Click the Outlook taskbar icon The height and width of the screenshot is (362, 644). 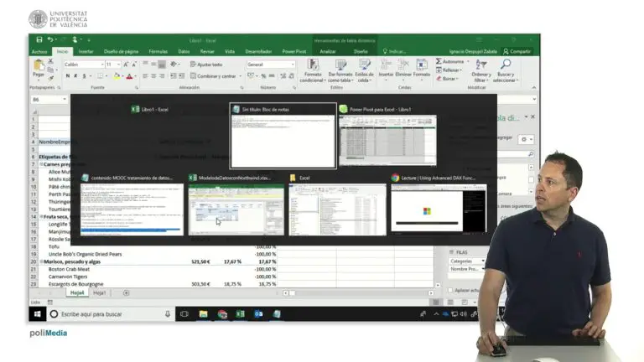tap(258, 314)
